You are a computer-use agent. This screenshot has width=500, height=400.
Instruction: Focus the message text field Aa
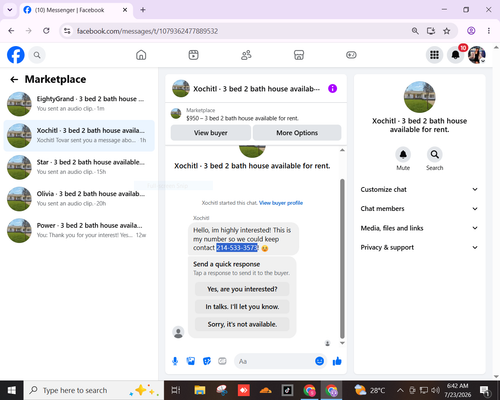[275, 361]
